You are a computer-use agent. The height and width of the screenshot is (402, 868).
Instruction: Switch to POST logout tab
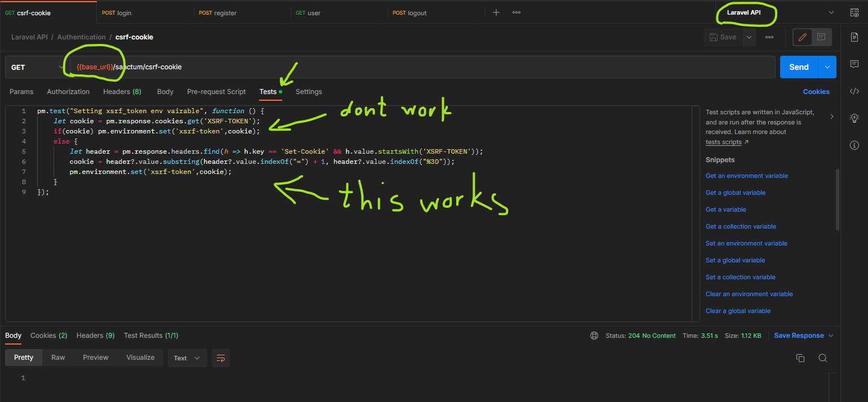(x=436, y=13)
